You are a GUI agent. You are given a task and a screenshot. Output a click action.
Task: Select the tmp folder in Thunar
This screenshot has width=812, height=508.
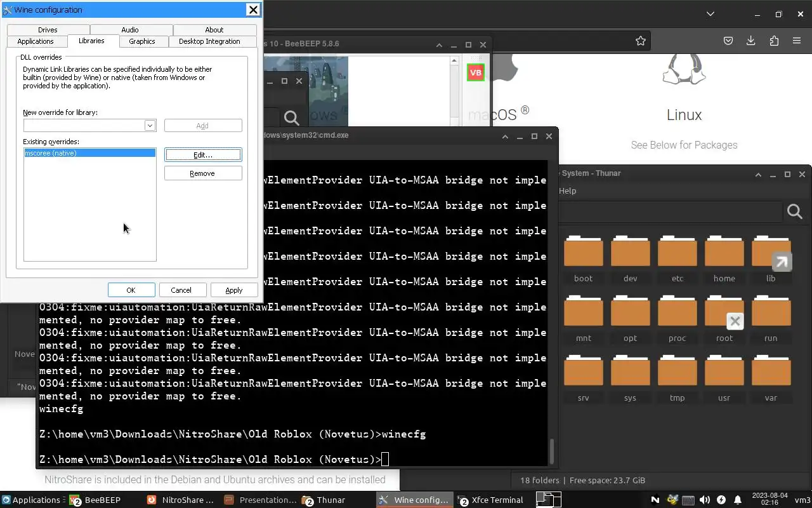point(677,378)
